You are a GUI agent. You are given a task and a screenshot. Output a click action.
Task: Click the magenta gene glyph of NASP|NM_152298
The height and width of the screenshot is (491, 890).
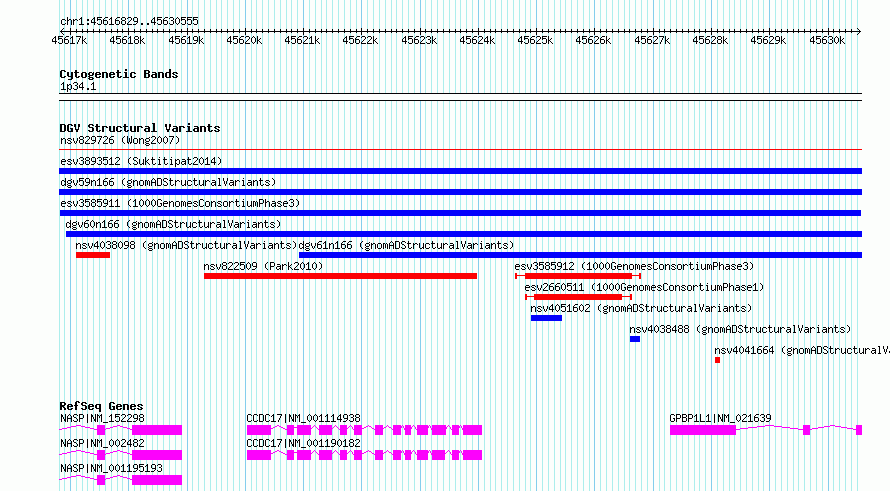pos(120,430)
